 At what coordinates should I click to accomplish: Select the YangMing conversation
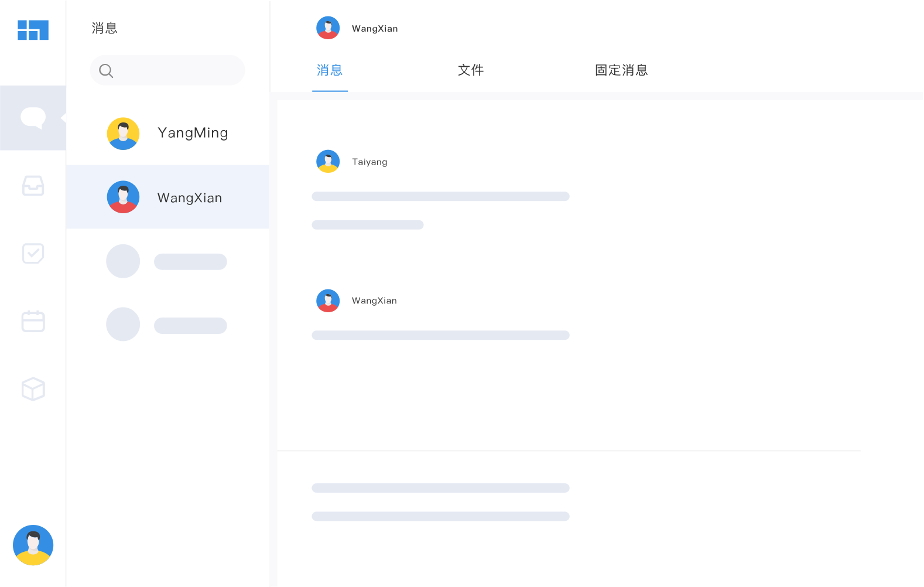(x=167, y=134)
